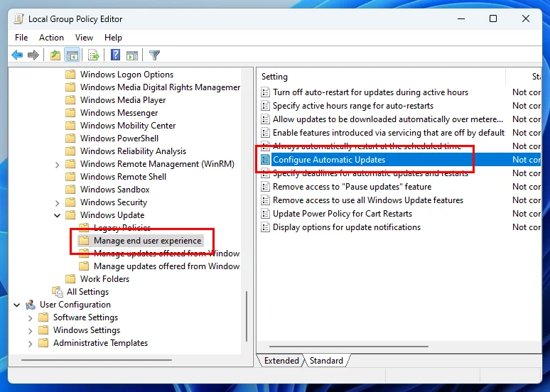Select Windows Mobility Center tree item
The image size is (550, 392).
(128, 126)
